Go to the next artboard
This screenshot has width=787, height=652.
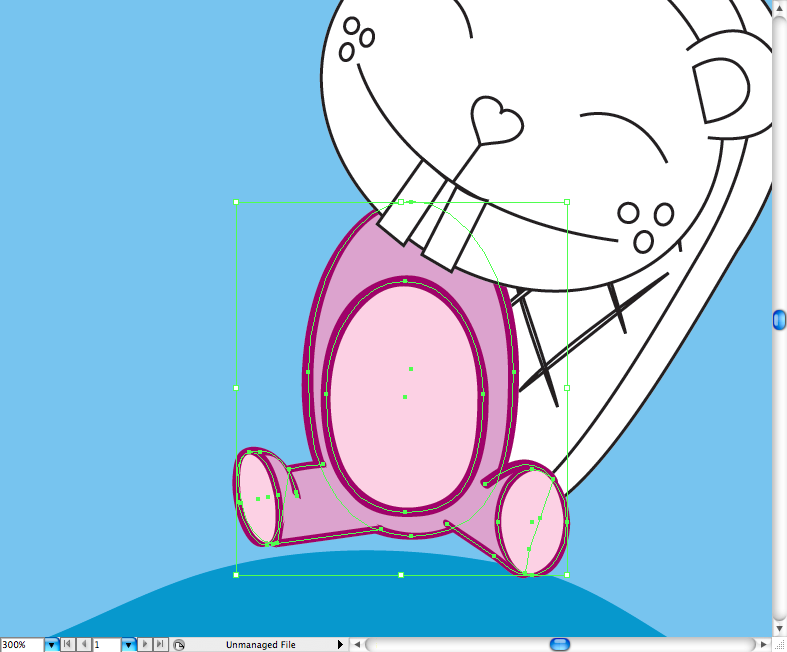(x=146, y=645)
